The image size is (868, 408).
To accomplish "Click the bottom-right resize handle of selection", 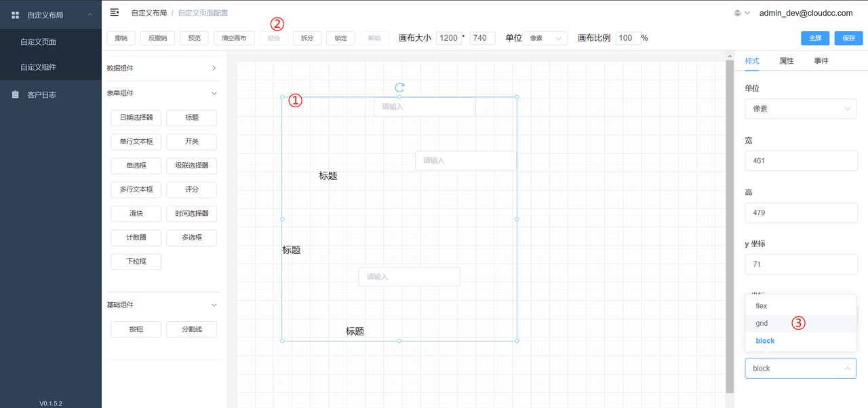I will pyautogui.click(x=517, y=341).
